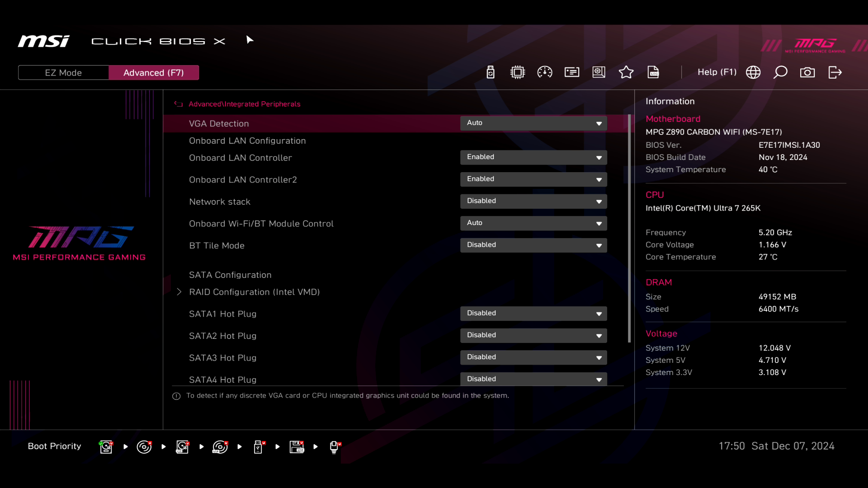Screen dimensions: 868x488
Task: Open the speedometer (overclocking) icon
Action: point(545,72)
